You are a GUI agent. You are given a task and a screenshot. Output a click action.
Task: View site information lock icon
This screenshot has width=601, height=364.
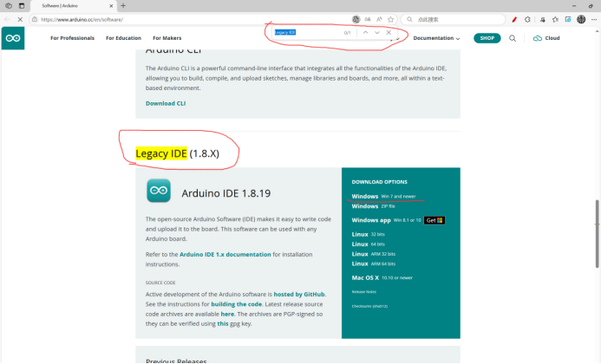point(35,19)
